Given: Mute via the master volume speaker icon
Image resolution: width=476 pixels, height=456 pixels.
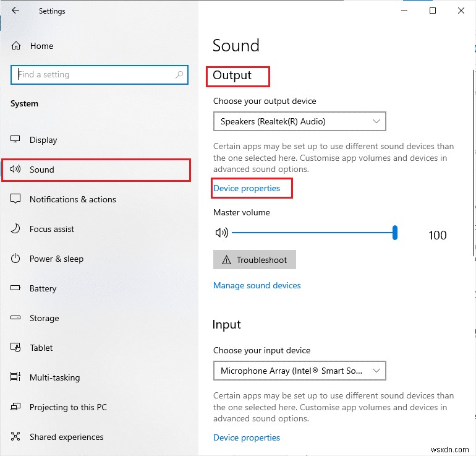Looking at the screenshot, I should [x=221, y=233].
